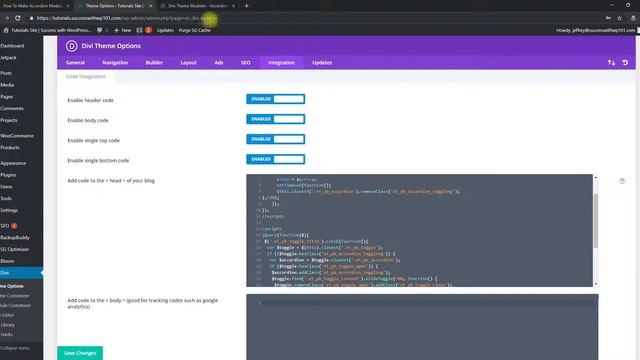
Task: Click inside the body code editor
Action: click(422, 327)
